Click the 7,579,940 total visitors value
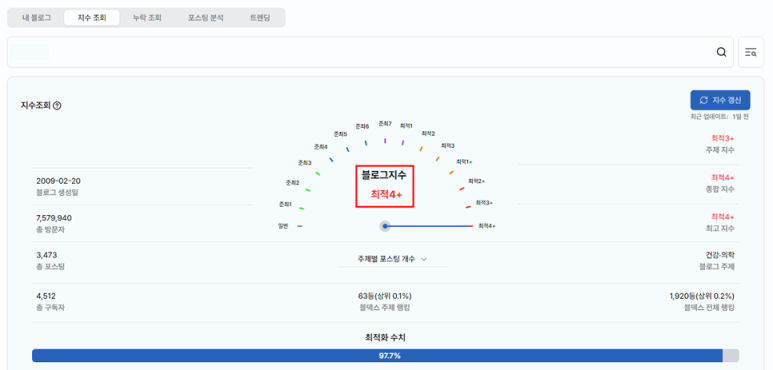Viewport: 773px width, 370px height. 54,218
